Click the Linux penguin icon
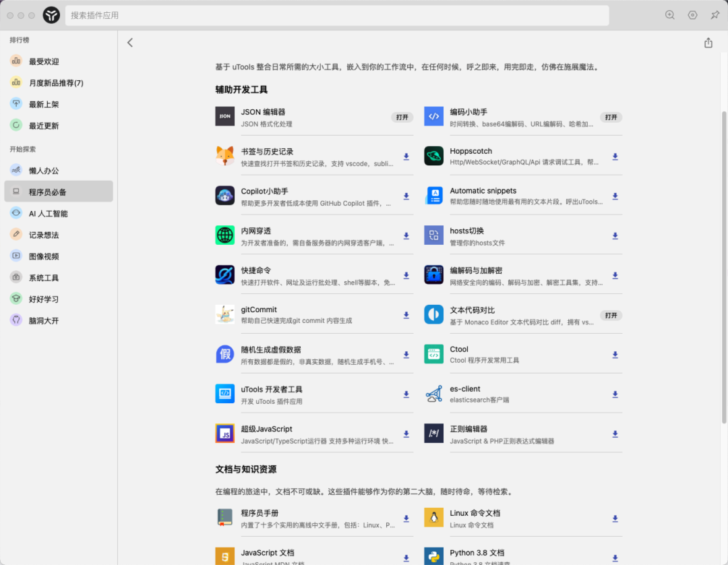The height and width of the screenshot is (565, 728). (433, 518)
